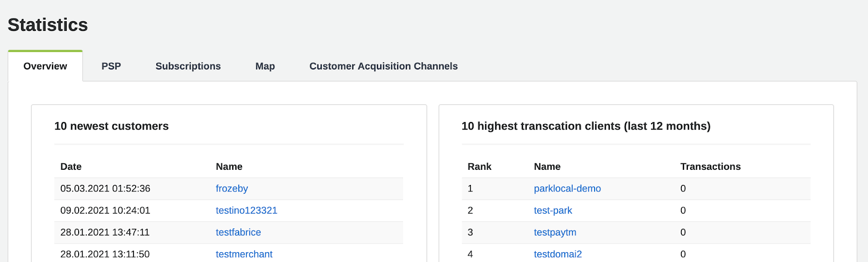Viewport: 868px width, 262px height.
Task: Open the parklocal-demo client link
Action: pos(567,189)
